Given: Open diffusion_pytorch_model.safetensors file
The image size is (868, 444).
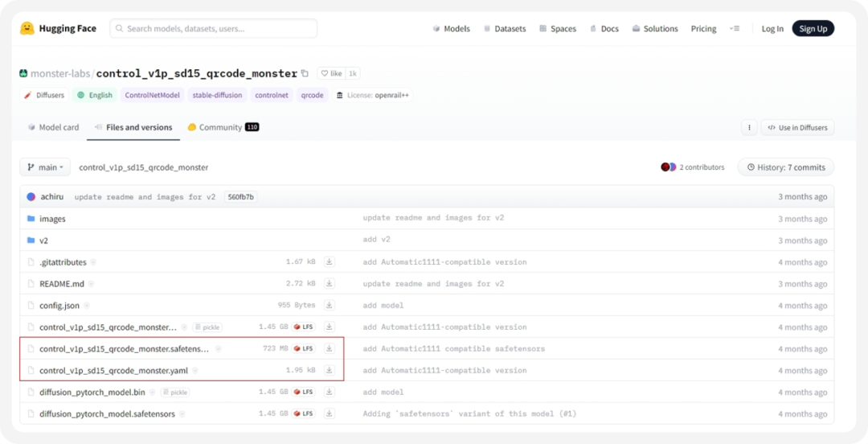Looking at the screenshot, I should point(107,414).
